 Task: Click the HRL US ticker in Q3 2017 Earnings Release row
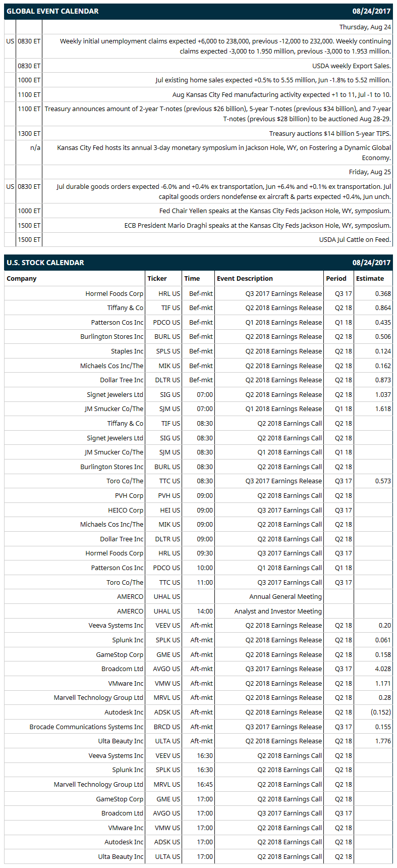pos(169,293)
